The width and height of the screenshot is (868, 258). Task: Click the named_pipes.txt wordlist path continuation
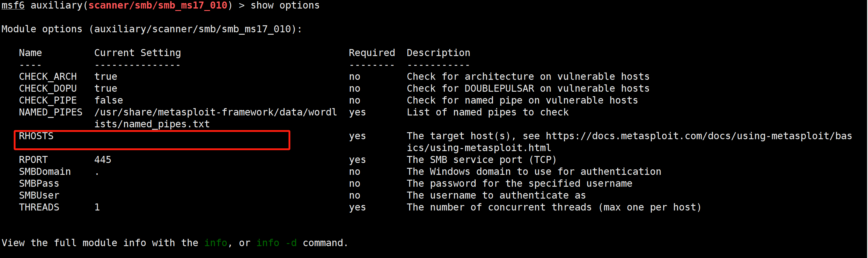tap(152, 124)
